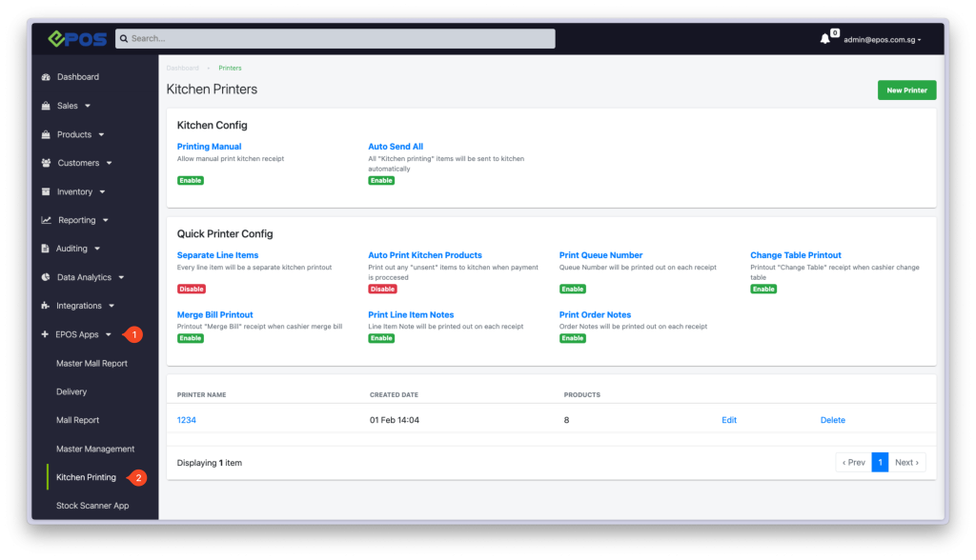Expand the Products sidebar menu
This screenshot has height=560, width=976.
[74, 134]
